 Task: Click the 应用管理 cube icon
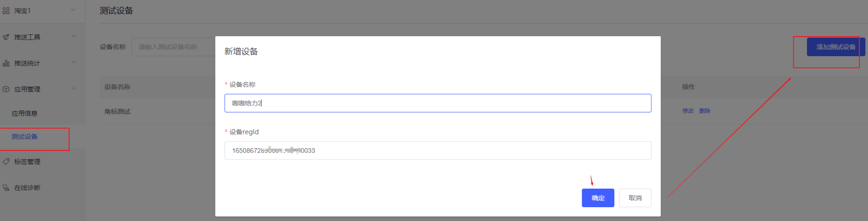[x=6, y=89]
